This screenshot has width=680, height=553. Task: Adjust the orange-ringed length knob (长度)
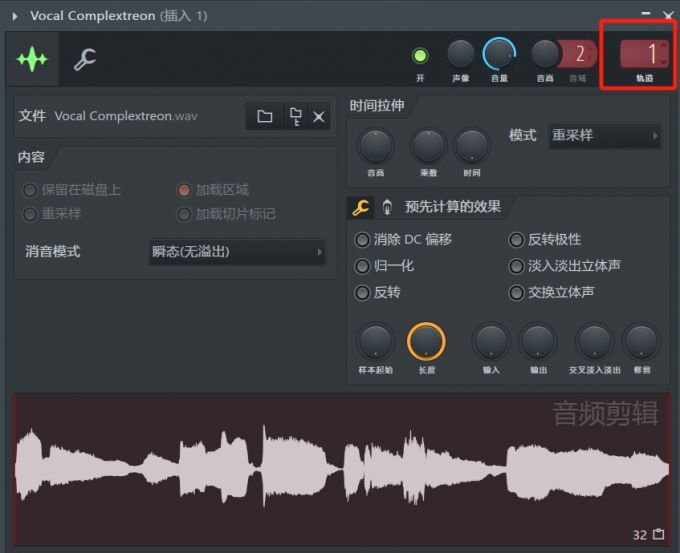(x=426, y=341)
